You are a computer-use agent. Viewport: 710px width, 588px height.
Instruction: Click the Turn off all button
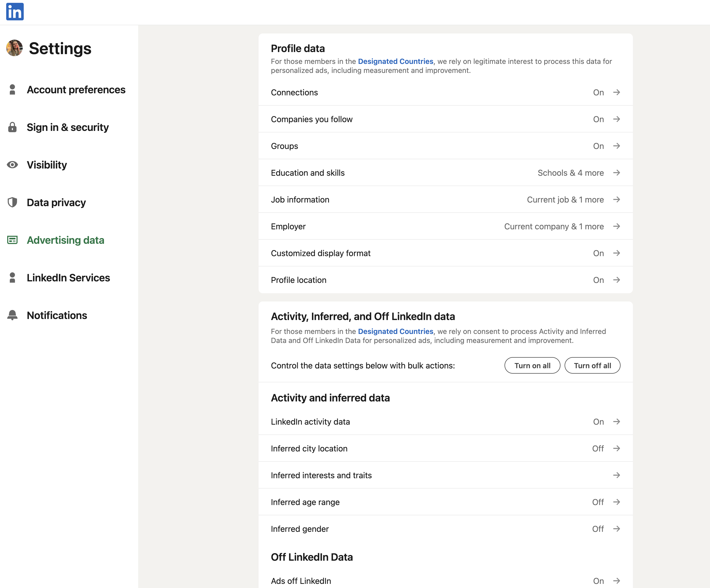(x=592, y=365)
